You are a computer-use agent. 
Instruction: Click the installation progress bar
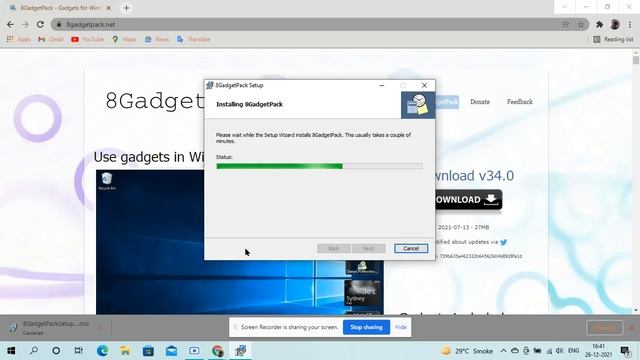(319, 166)
